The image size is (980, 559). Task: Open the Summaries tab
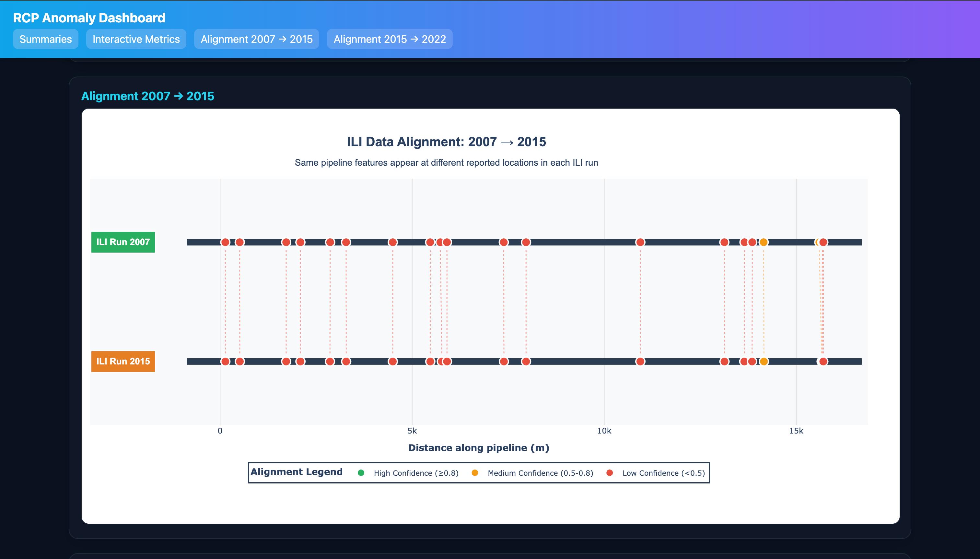point(45,39)
